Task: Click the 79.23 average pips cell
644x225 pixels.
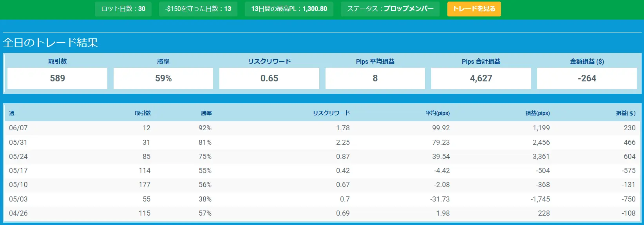Action: (441, 142)
